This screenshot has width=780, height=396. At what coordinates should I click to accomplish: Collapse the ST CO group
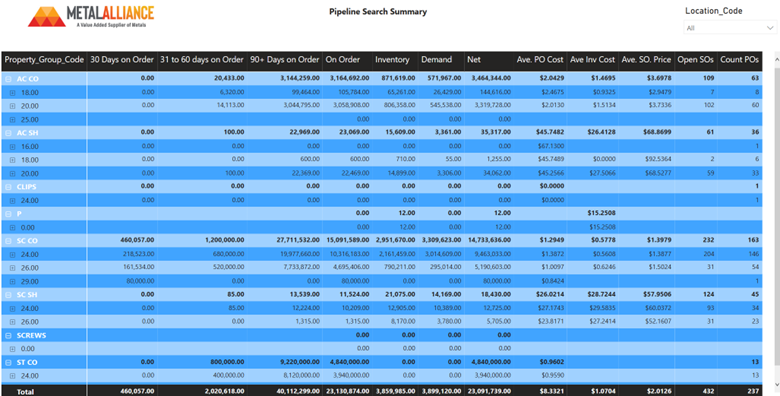click(x=8, y=362)
